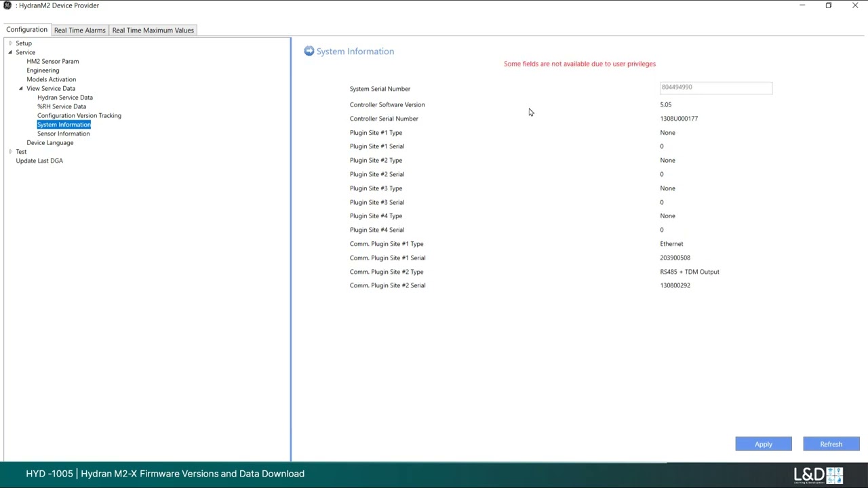The width and height of the screenshot is (868, 488).
Task: Select the Setup tree label
Action: click(24, 43)
